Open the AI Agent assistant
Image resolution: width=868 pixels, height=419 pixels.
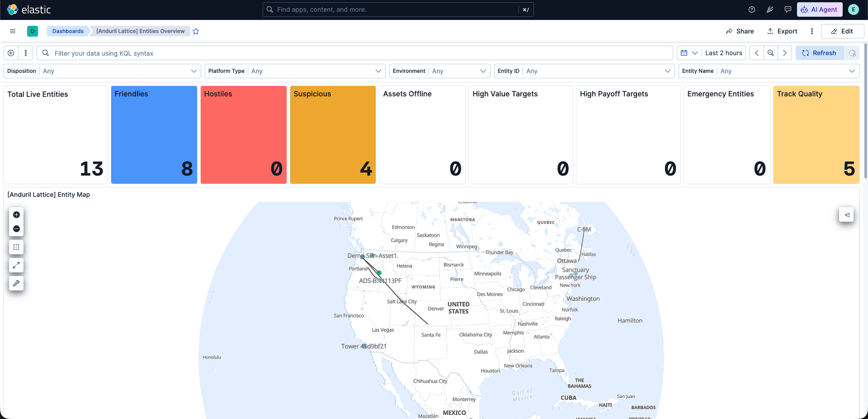[x=820, y=10]
